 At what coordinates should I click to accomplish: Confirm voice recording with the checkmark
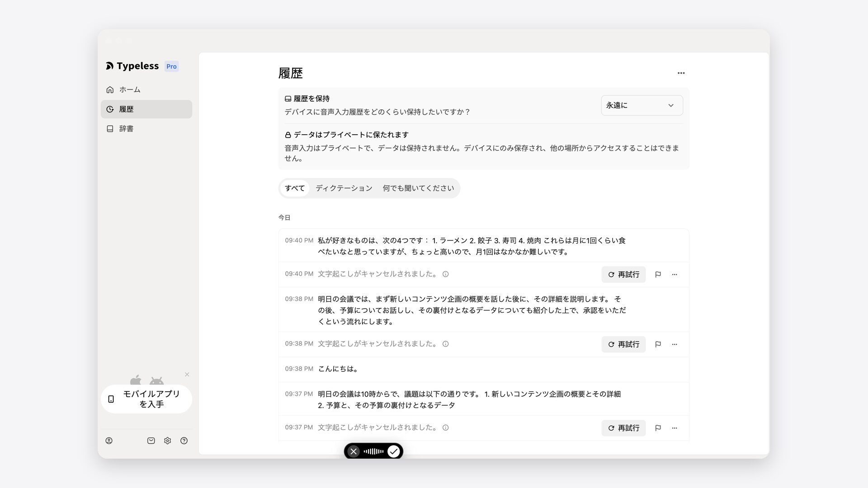(393, 451)
